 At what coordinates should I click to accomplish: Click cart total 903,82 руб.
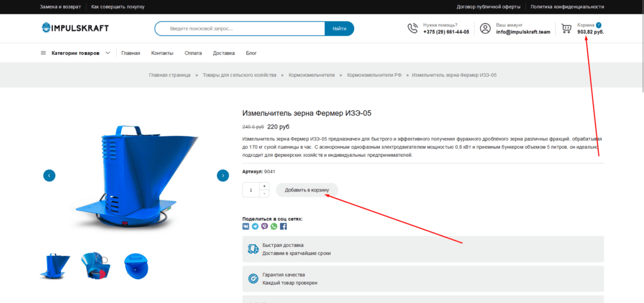click(x=591, y=31)
